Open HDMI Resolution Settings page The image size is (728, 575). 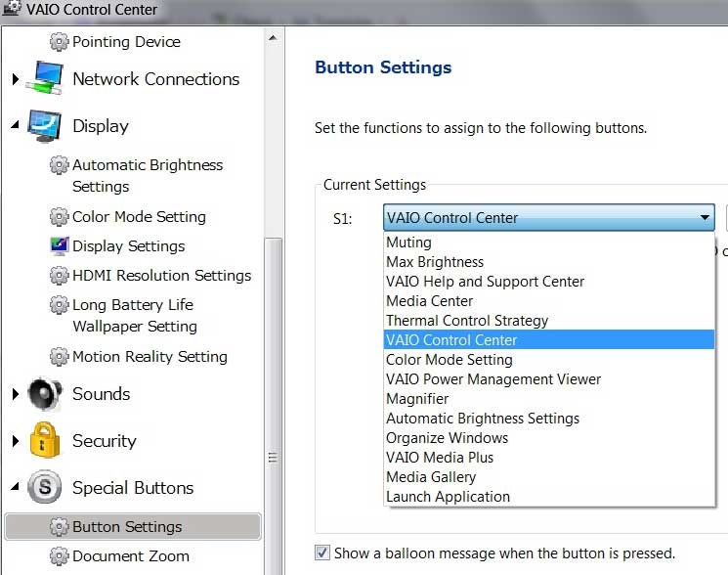(x=161, y=276)
